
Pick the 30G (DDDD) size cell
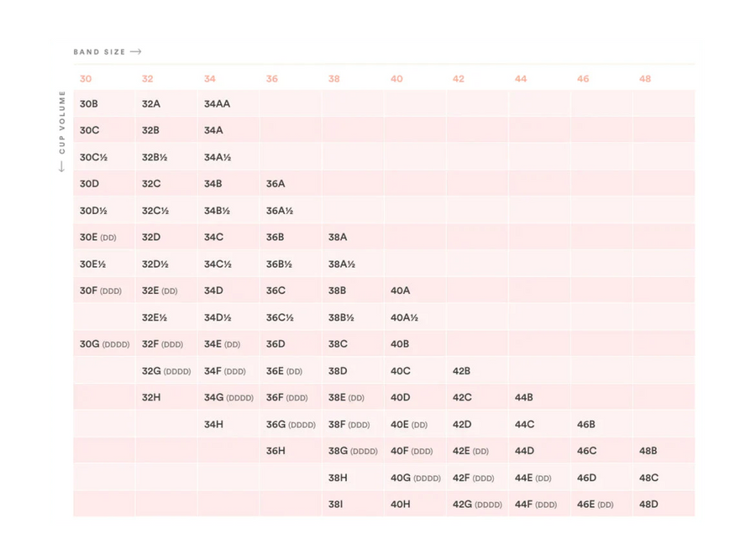pyautogui.click(x=104, y=344)
